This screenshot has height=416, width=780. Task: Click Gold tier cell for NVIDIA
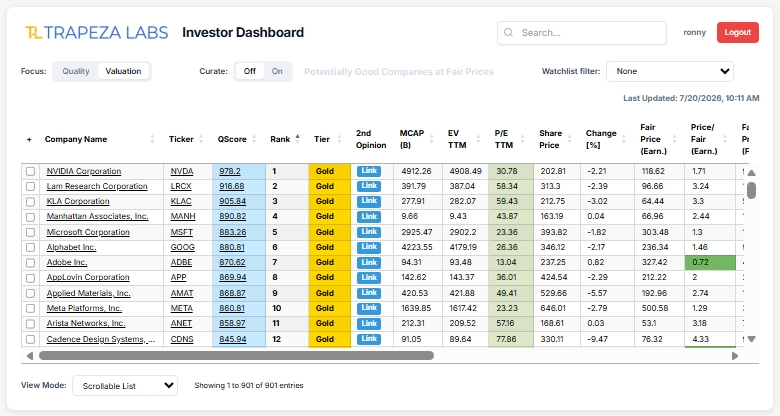pos(329,171)
